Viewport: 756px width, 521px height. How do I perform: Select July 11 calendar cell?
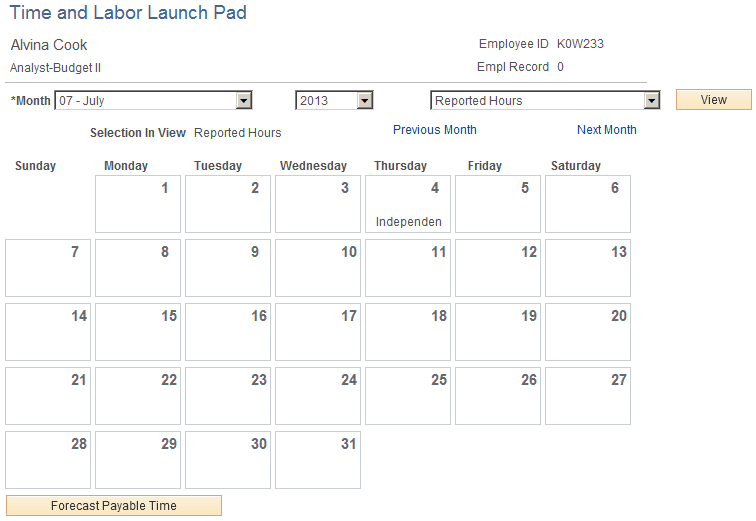click(408, 268)
